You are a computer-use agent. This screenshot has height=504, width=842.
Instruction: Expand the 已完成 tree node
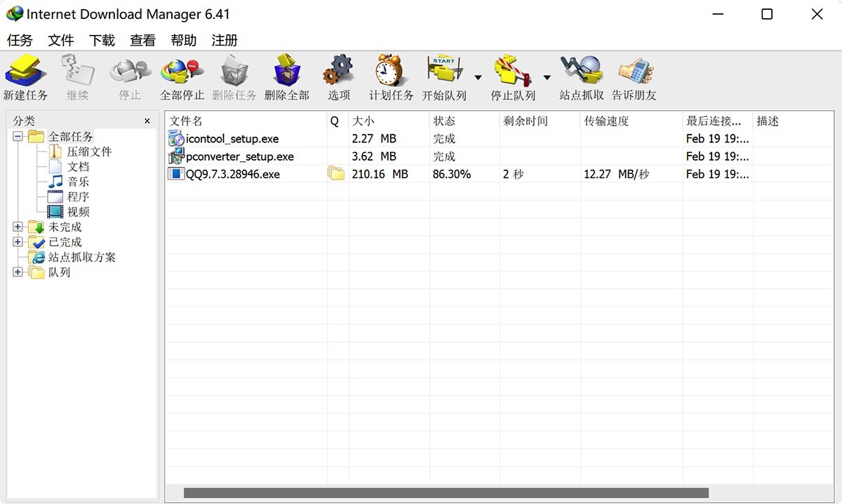(x=18, y=242)
